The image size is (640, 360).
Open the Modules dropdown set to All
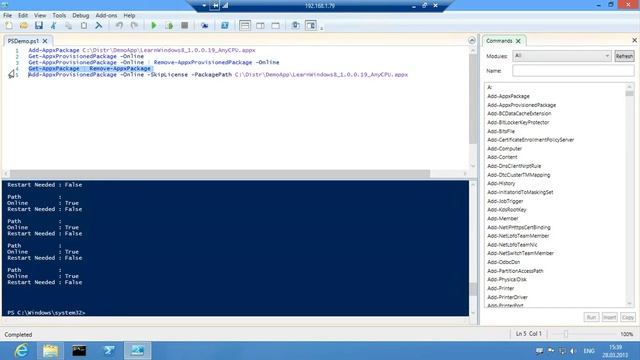pos(562,56)
